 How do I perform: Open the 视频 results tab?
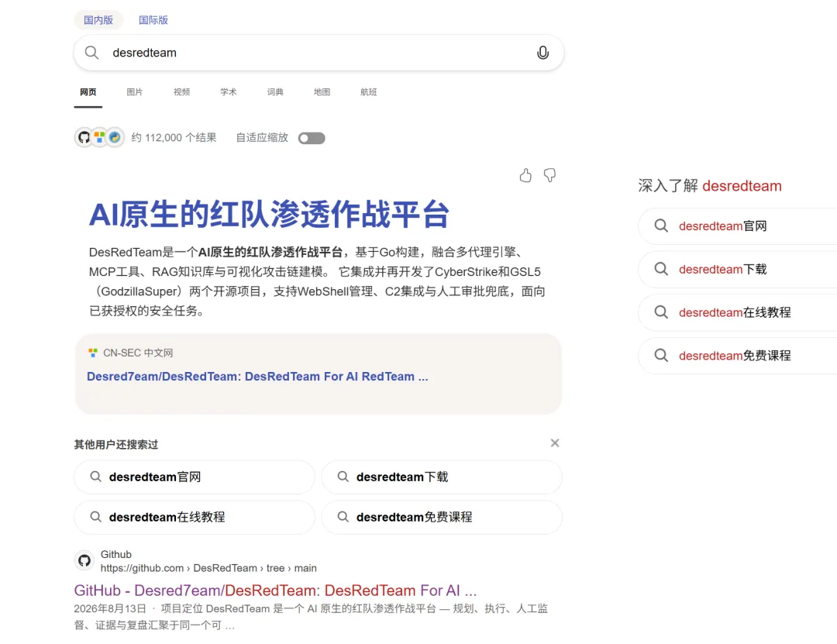pyautogui.click(x=181, y=92)
